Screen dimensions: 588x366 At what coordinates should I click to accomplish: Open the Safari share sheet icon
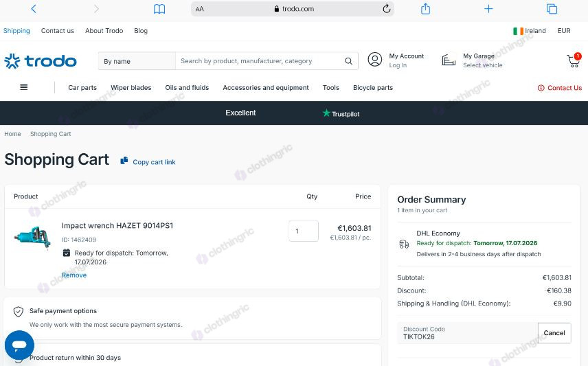425,8
